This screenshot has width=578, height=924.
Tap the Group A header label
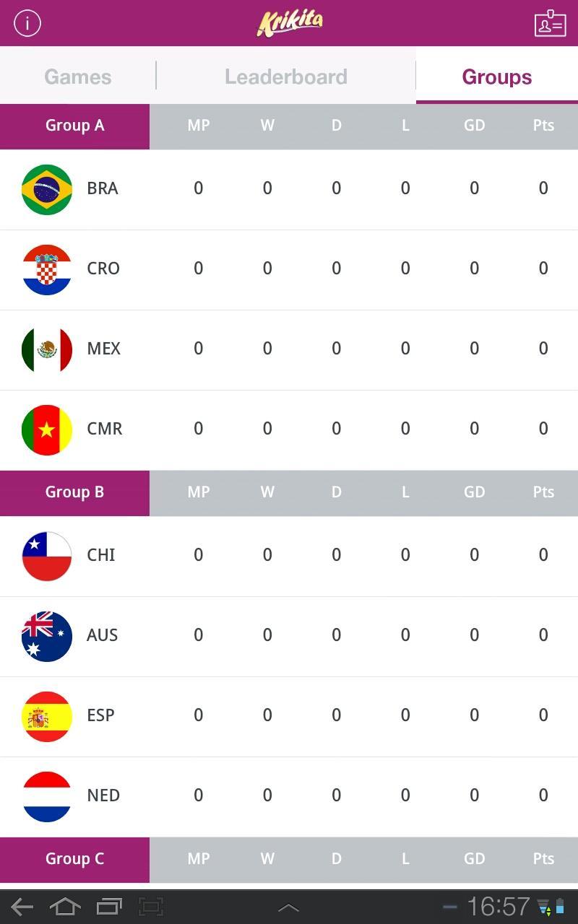75,126
